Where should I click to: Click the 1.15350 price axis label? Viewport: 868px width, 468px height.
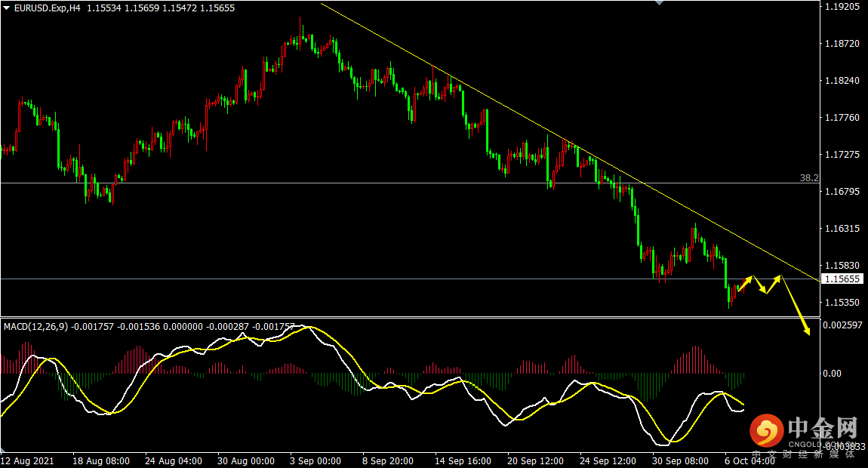tap(842, 303)
